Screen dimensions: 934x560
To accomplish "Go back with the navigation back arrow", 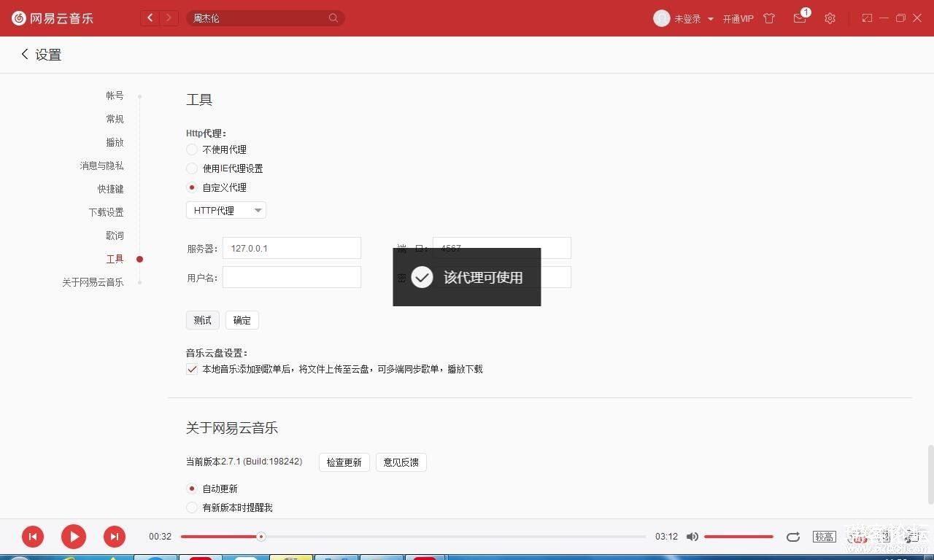I will (x=150, y=18).
